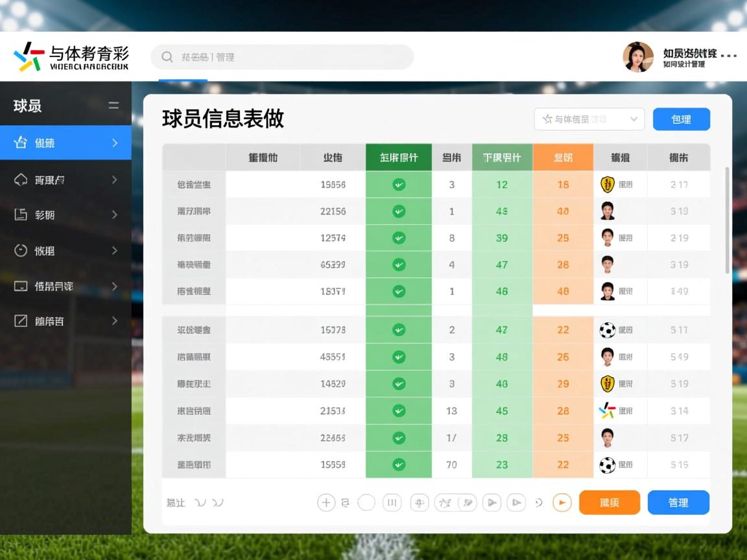
Task: Open the user avatar photo in the header
Action: coord(637,57)
